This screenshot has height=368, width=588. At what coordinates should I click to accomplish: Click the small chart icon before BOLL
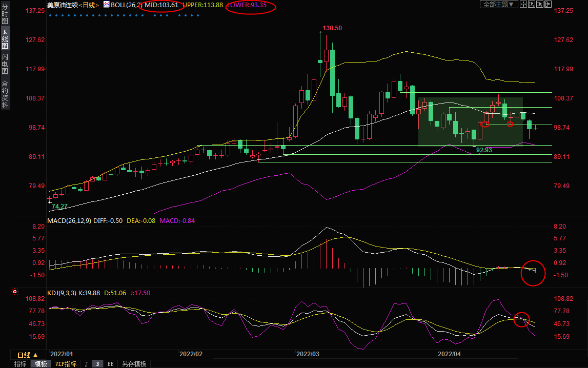(106, 5)
